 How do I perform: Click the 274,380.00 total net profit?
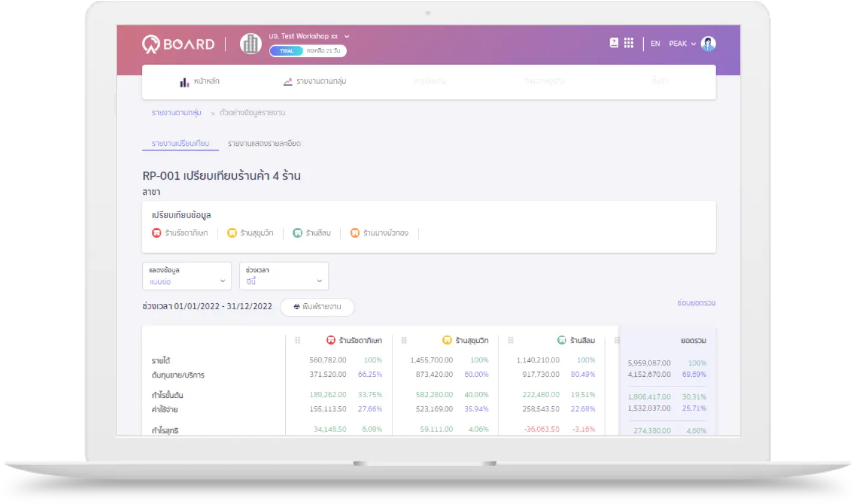pyautogui.click(x=652, y=431)
